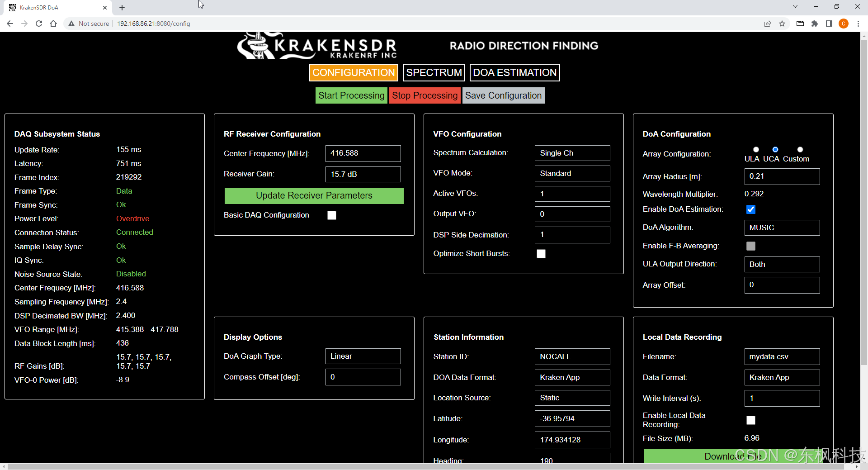Open the Chrome three-dot menu

pos(858,24)
